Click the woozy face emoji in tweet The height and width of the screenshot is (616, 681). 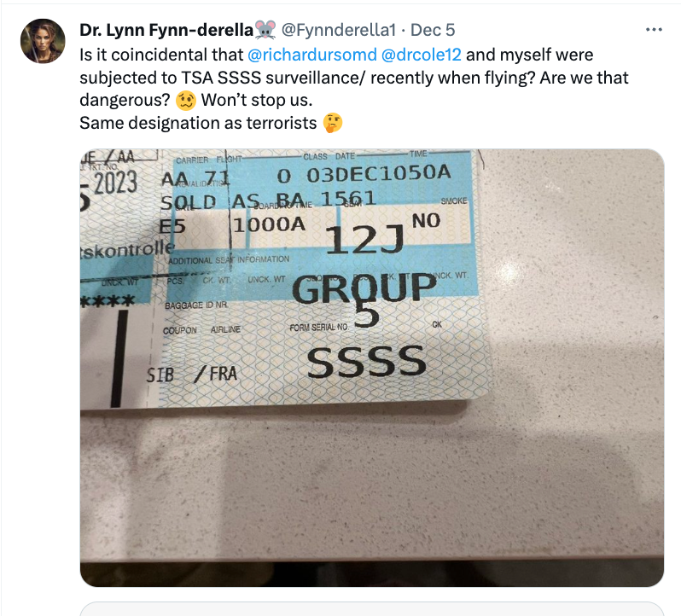[187, 101]
